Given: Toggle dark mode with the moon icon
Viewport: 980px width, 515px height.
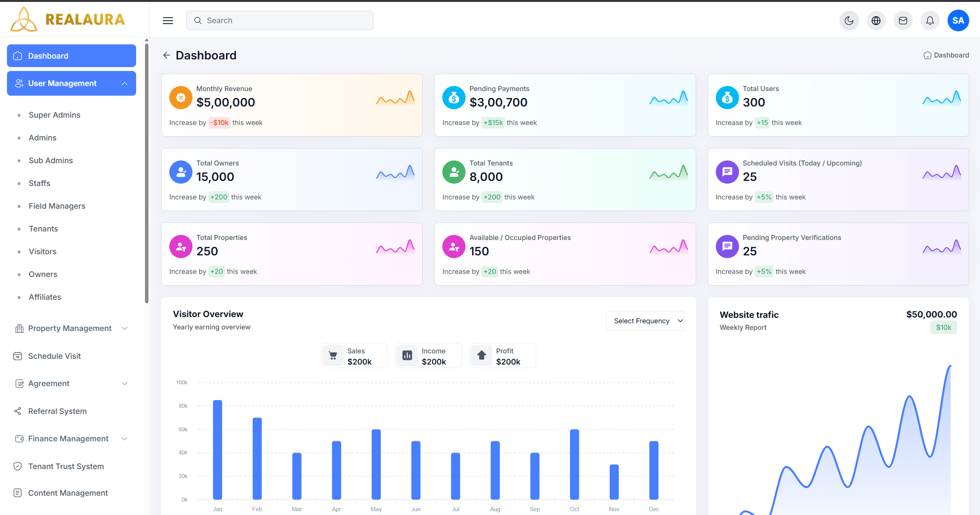Looking at the screenshot, I should coord(849,20).
